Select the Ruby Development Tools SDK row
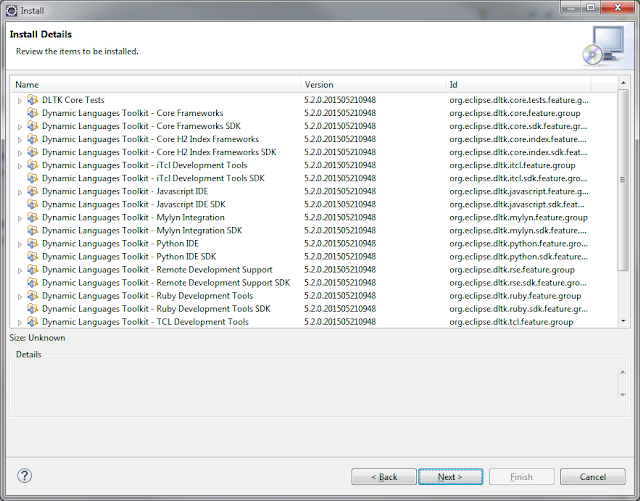Screen dimensions: 640x501 [313, 309]
